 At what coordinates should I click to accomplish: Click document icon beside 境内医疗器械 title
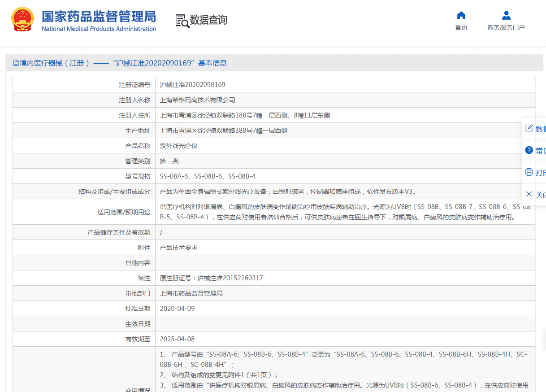click(16, 63)
